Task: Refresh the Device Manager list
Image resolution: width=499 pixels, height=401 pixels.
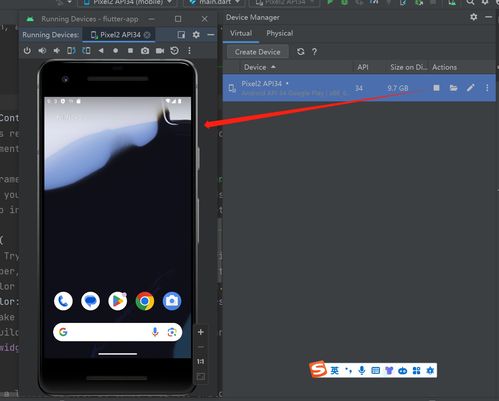Action: pyautogui.click(x=301, y=52)
